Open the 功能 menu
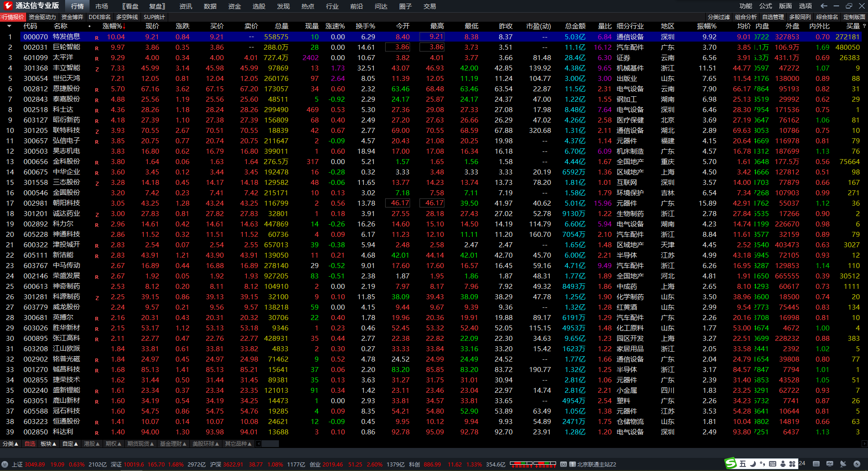Screen dimensions: 868x471 point(746,6)
